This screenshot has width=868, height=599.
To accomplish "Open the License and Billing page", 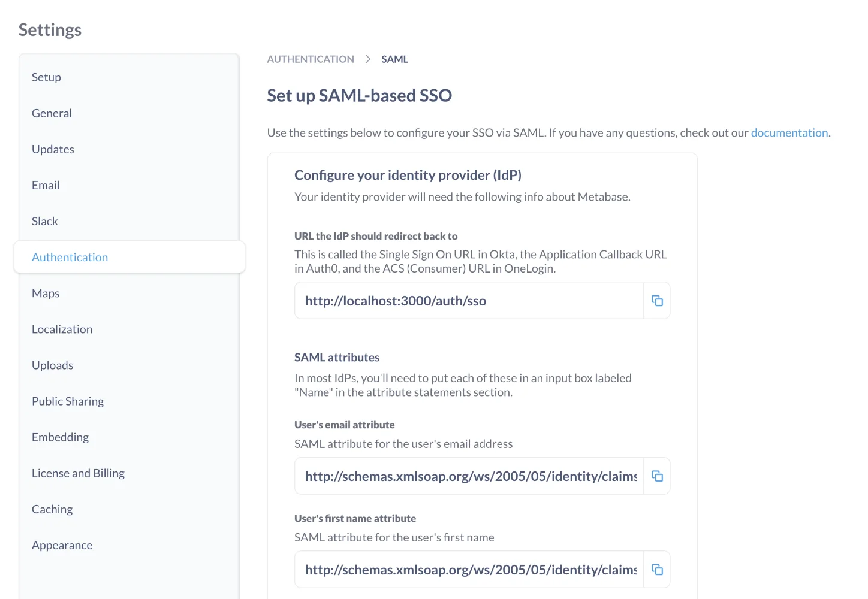I will tap(78, 473).
